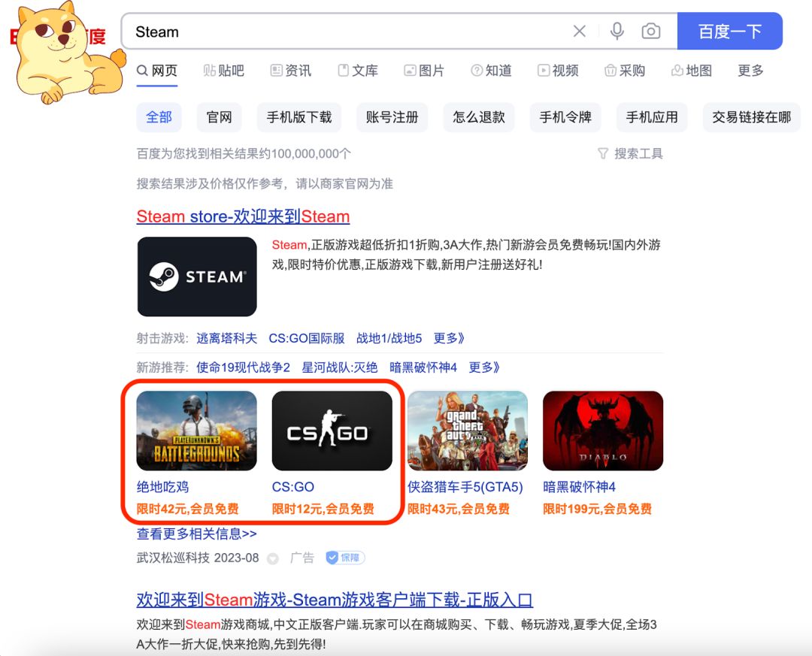Expand the dropdown arrow beside 武汉松巡科技
The width and height of the screenshot is (812, 656).
pyautogui.click(x=272, y=558)
